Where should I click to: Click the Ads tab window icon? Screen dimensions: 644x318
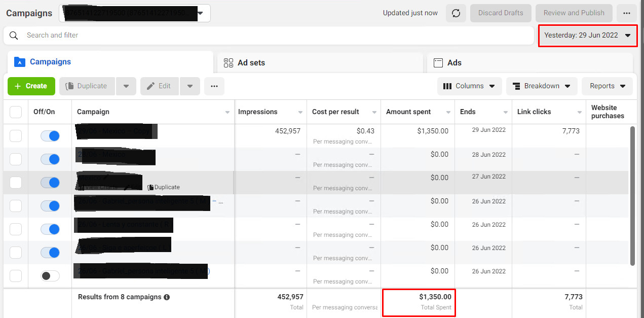(x=438, y=63)
